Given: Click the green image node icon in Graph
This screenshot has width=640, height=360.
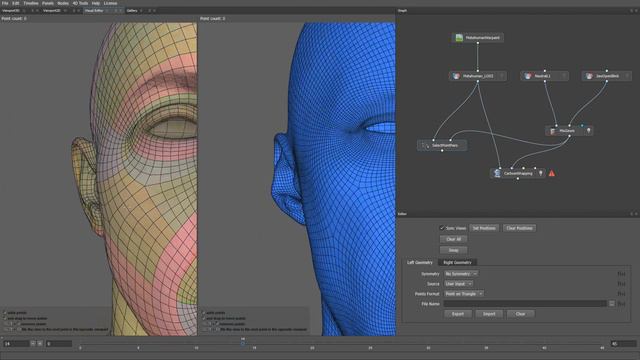Looking at the screenshot, I should (459, 38).
